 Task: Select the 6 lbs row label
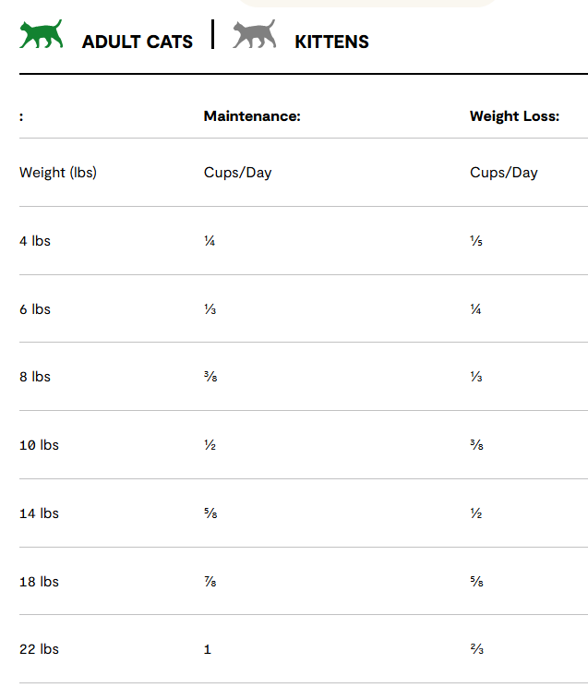pyautogui.click(x=35, y=309)
